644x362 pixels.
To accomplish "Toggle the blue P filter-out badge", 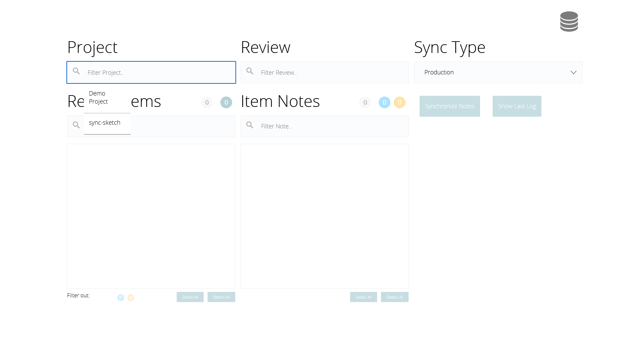I will (x=121, y=298).
